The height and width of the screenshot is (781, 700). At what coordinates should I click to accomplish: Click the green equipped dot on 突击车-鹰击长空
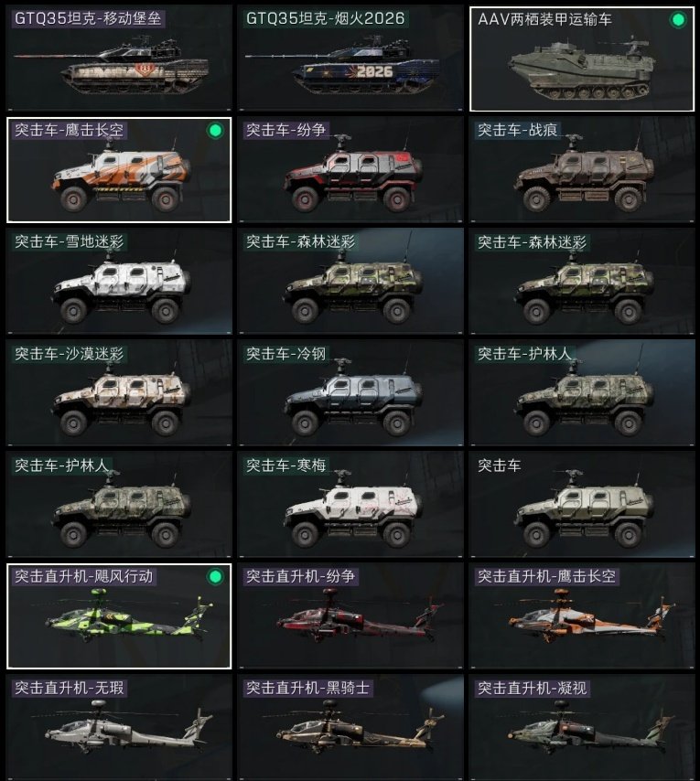point(215,131)
